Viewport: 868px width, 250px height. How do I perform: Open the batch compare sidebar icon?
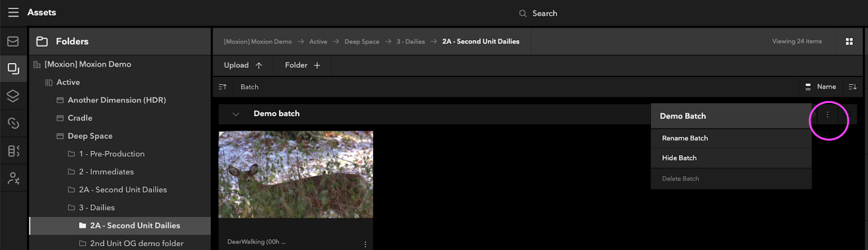pyautogui.click(x=13, y=151)
